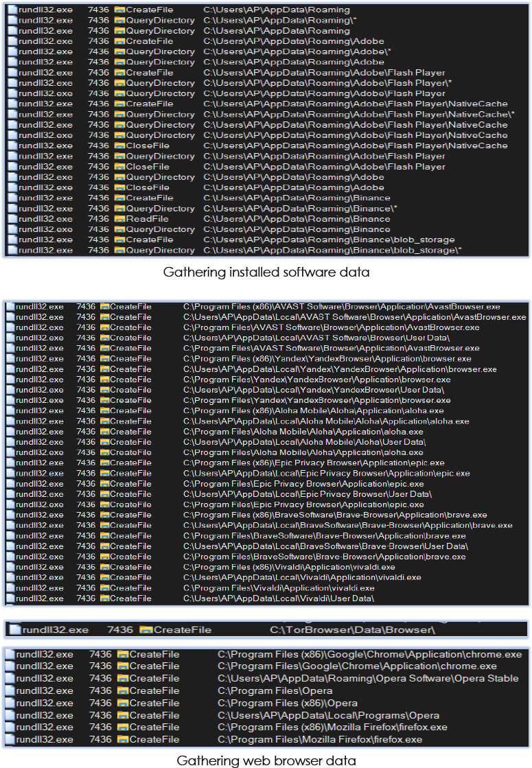
Task: Select the C:\Program Files\Vivaldi\Application\vivaldi.exe path
Action: point(279,587)
